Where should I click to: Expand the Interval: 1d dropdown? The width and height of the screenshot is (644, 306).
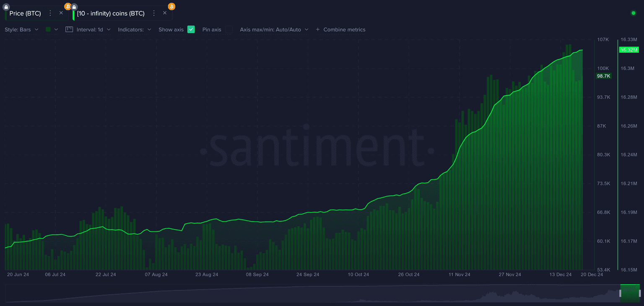click(x=93, y=30)
